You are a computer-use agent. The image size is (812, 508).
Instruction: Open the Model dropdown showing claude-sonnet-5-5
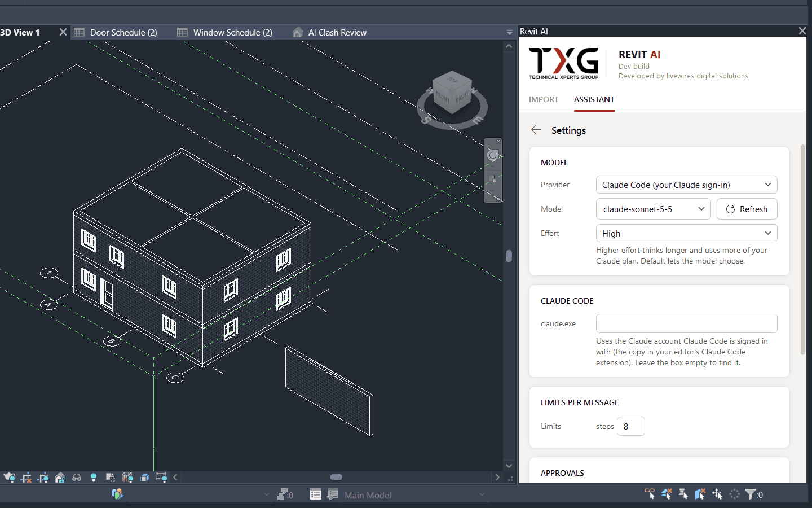pyautogui.click(x=654, y=209)
